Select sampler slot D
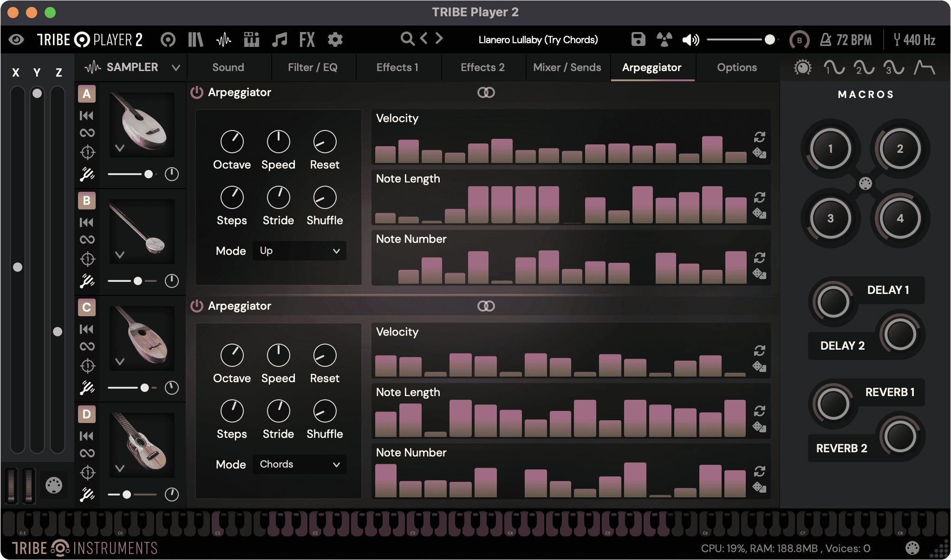The width and height of the screenshot is (951, 560). (x=86, y=414)
